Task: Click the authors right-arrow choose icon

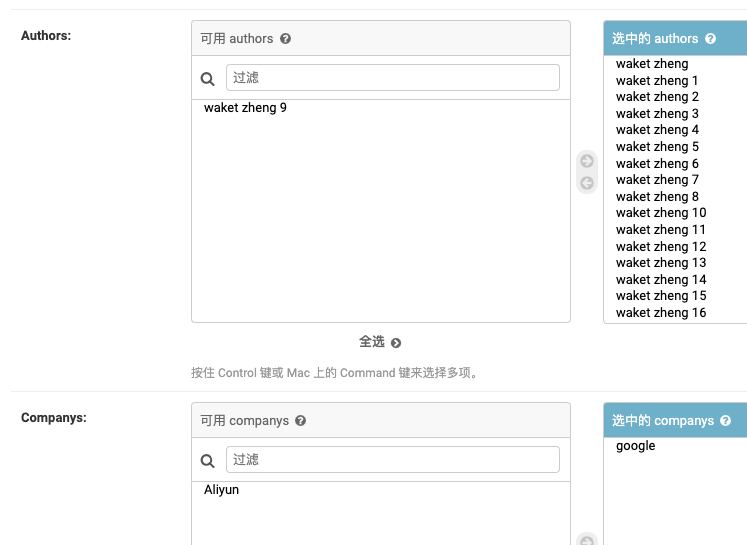Action: click(587, 161)
